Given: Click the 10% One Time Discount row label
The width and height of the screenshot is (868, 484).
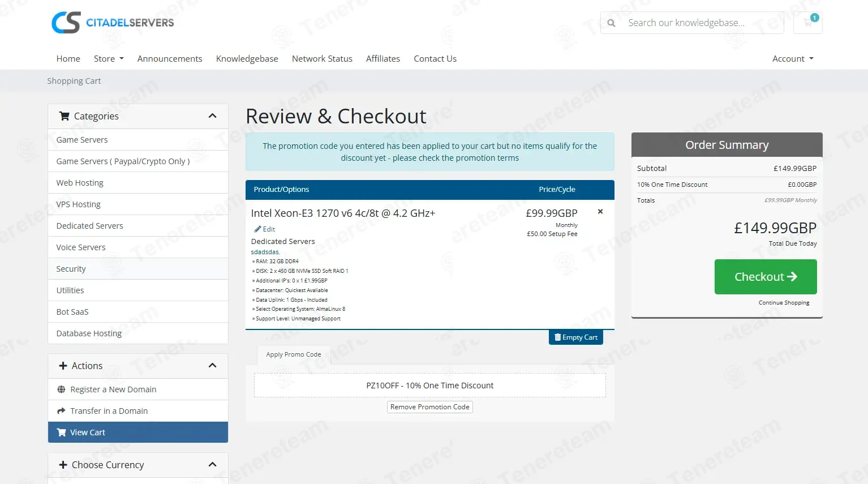Looking at the screenshot, I should [x=672, y=185].
